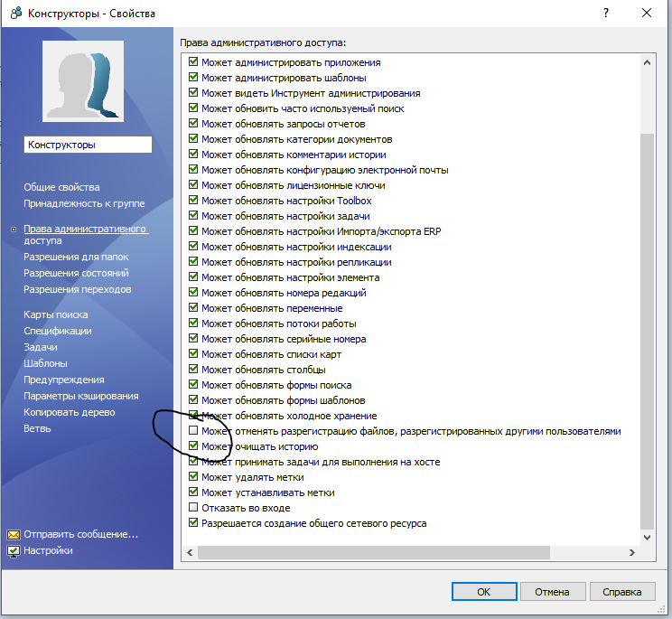Viewport: 672px width, 619px height.
Task: Open Разрешения для папок section
Action: pyautogui.click(x=76, y=257)
